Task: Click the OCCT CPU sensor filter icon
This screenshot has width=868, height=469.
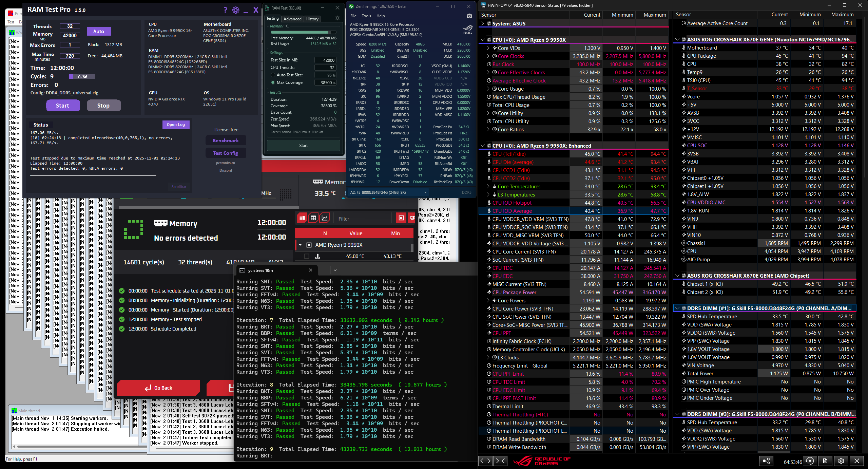Action: (401, 218)
